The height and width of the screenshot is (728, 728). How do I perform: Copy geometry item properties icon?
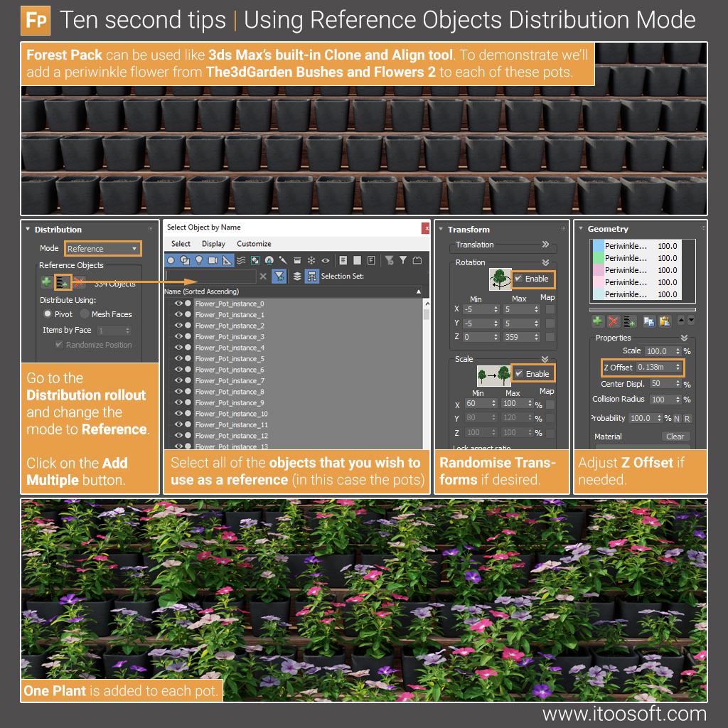(649, 321)
